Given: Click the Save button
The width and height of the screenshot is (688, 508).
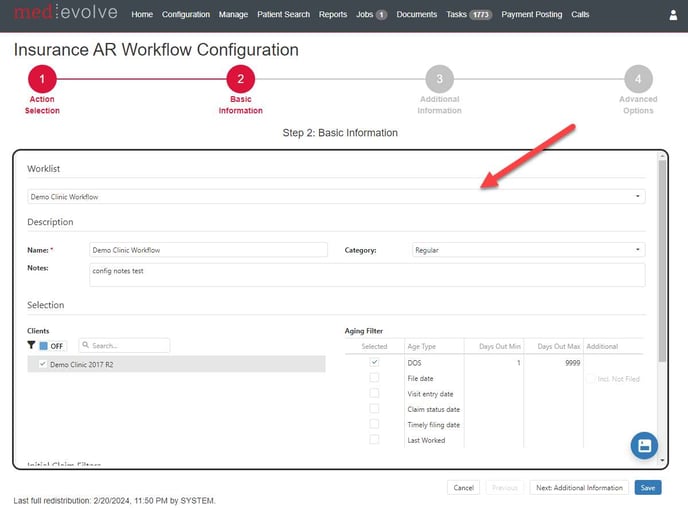Looking at the screenshot, I should 647,488.
